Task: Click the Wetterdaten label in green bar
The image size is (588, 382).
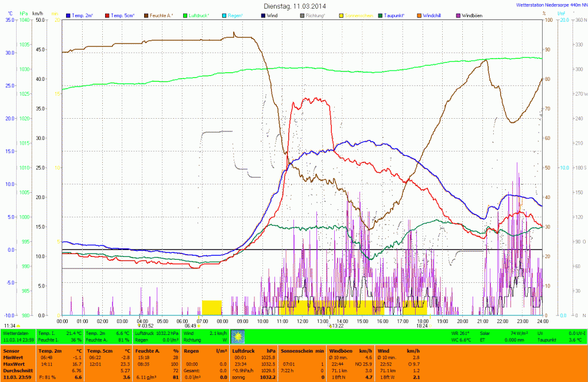Action: pyautogui.click(x=16, y=333)
